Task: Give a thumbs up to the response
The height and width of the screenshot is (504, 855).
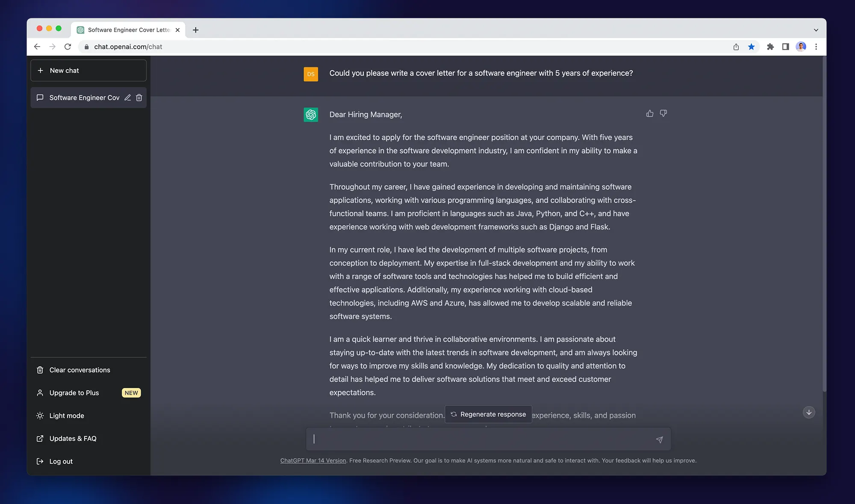Action: (650, 113)
